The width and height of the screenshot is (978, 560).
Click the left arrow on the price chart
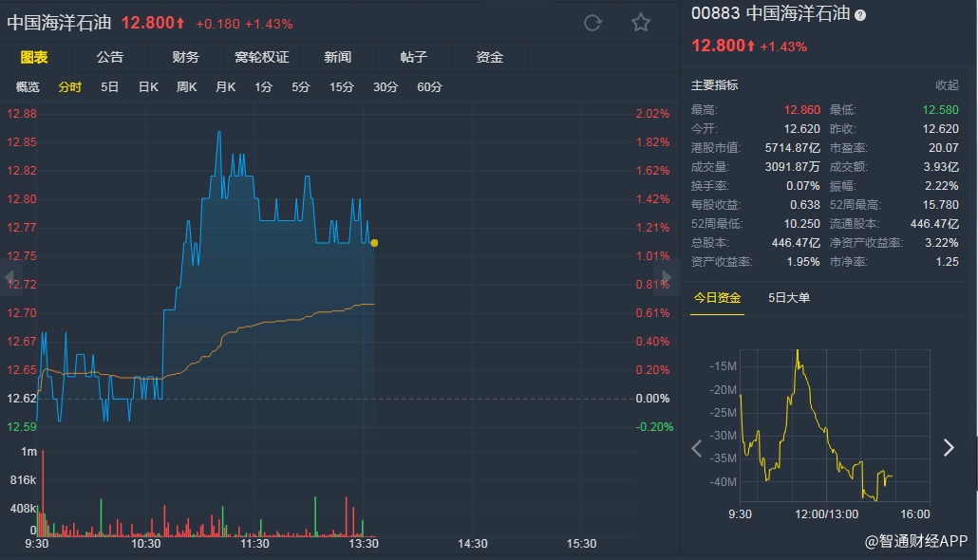(x=10, y=278)
